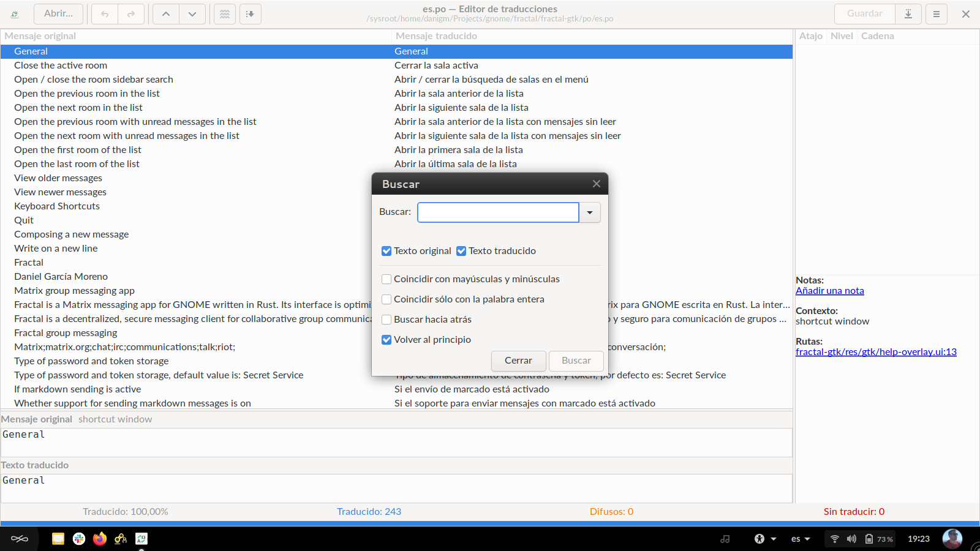Click status text 'Difusos: 0'
The width and height of the screenshot is (980, 551).
click(611, 512)
